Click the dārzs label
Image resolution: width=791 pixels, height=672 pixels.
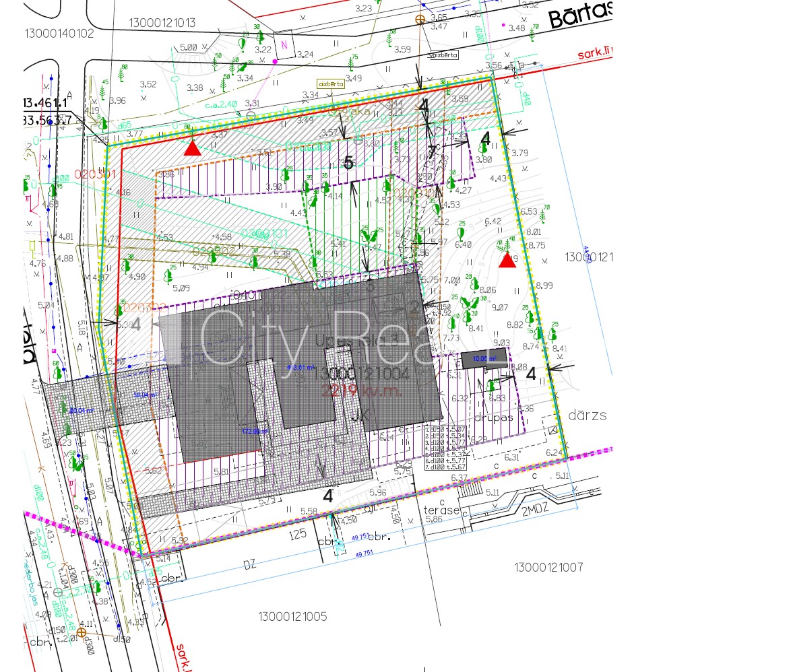tap(588, 415)
